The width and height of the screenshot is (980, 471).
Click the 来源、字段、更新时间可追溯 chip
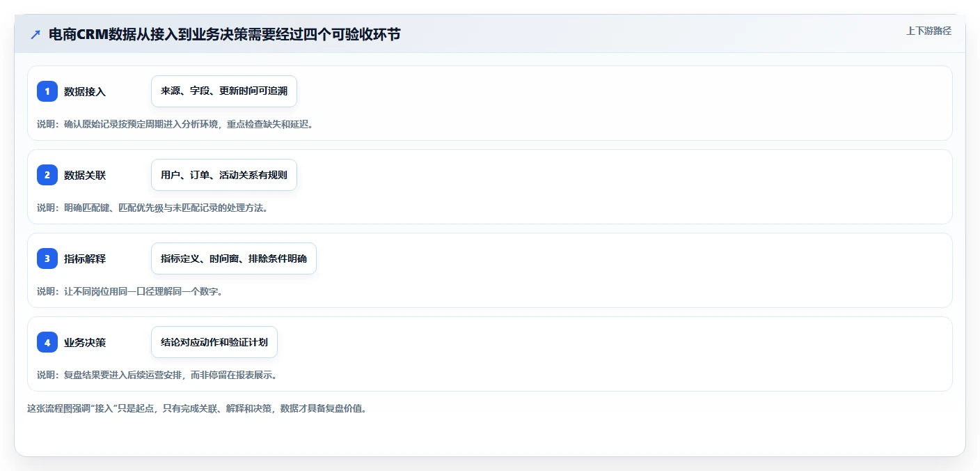(x=224, y=91)
